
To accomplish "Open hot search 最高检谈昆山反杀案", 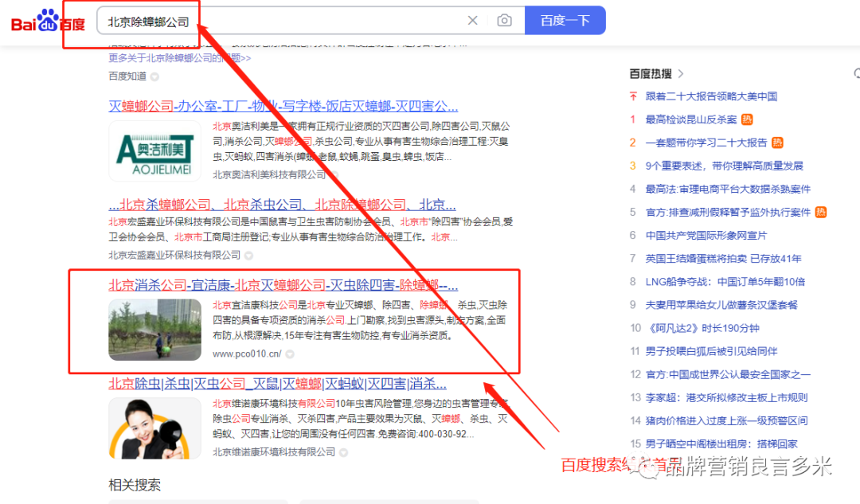I will (691, 119).
